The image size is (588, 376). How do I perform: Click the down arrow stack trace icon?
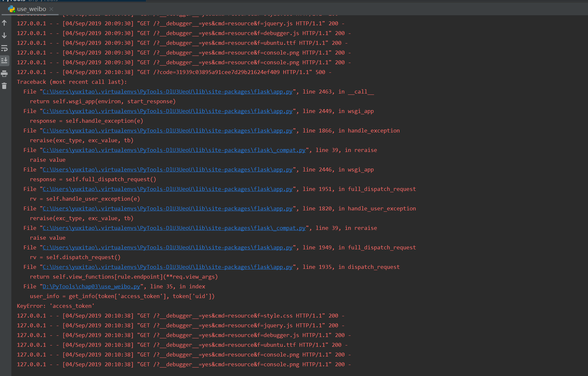click(x=4, y=35)
